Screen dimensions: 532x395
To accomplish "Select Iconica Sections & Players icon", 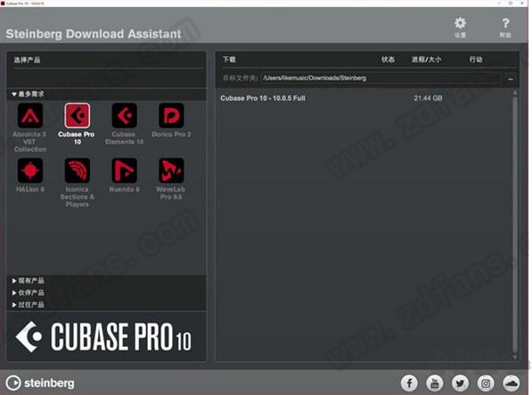I will (x=77, y=170).
